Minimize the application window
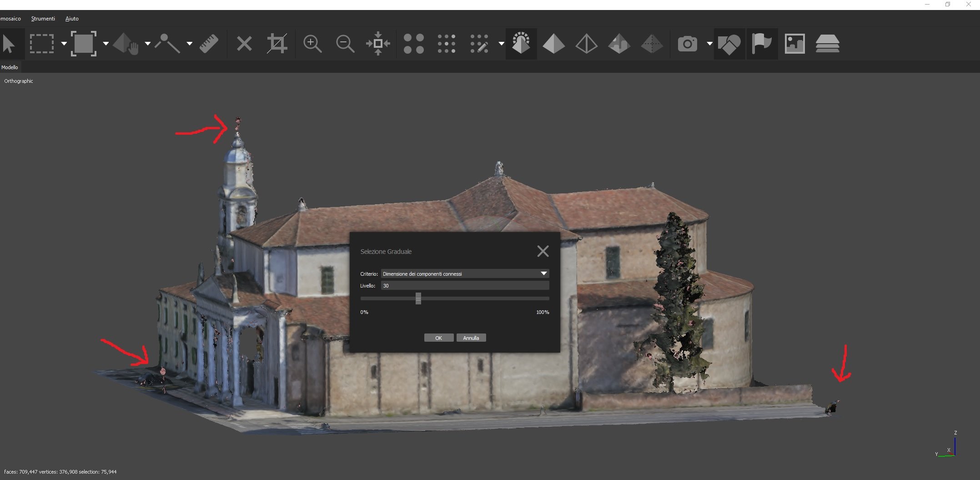Image resolution: width=980 pixels, height=480 pixels. 927,5
